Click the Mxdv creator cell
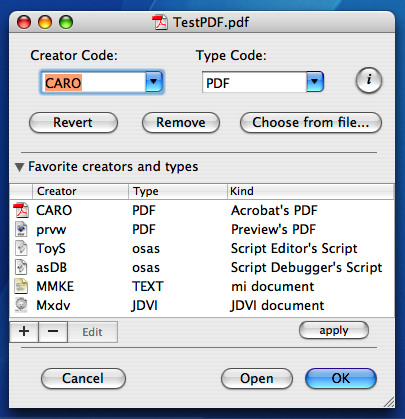This screenshot has height=419, width=405. 53,305
